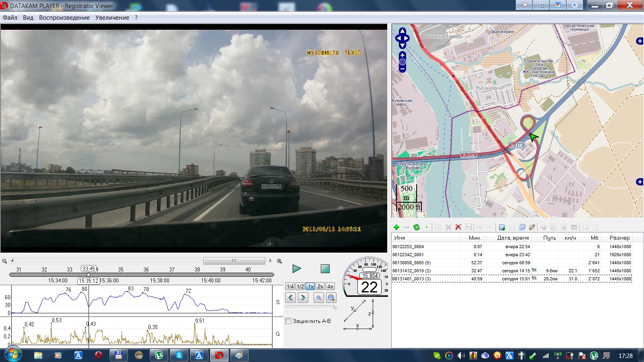
Task: Click the slider below speed buttons
Action: point(311,308)
